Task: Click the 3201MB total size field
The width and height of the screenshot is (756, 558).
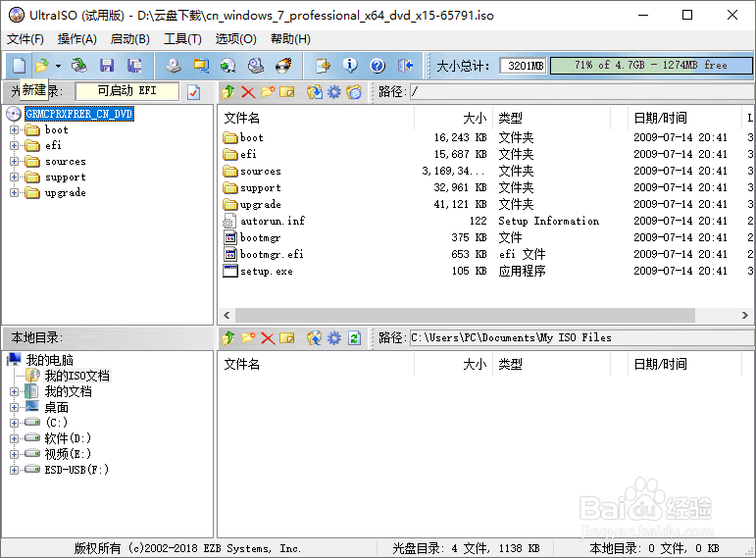Action: 524,66
